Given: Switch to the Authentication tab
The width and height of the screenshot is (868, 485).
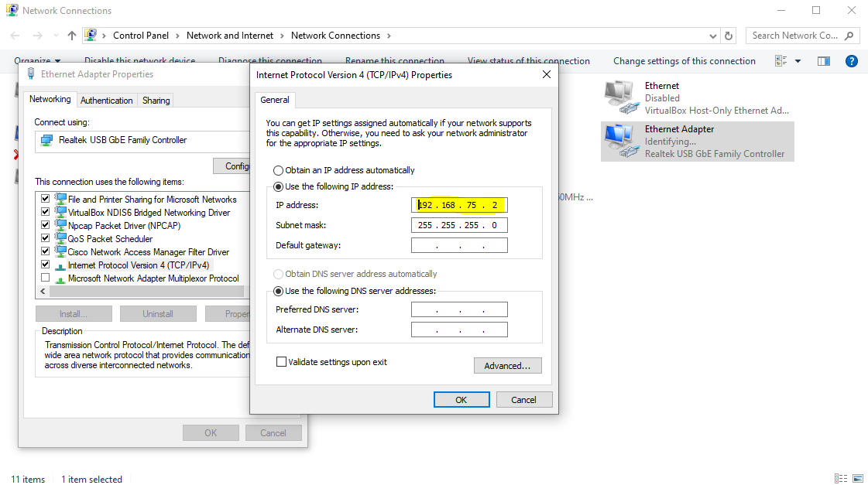Looking at the screenshot, I should (106, 101).
